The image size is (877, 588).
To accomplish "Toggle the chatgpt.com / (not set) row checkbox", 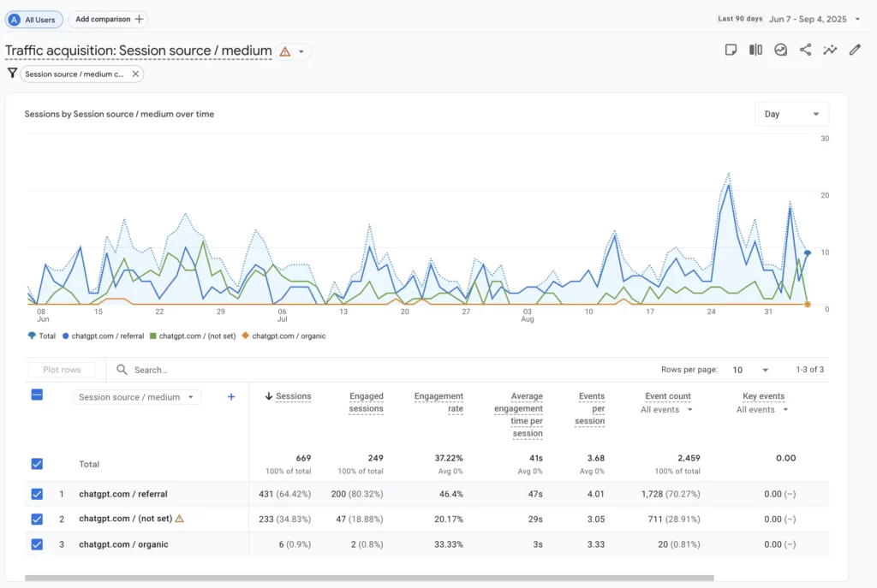I will click(37, 519).
